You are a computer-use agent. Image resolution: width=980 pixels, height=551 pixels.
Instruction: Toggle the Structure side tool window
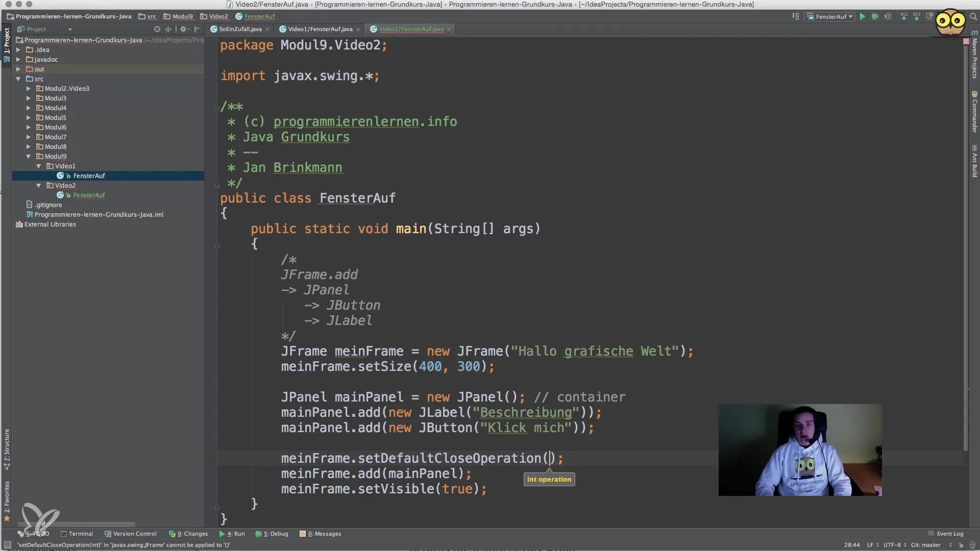tap(7, 446)
